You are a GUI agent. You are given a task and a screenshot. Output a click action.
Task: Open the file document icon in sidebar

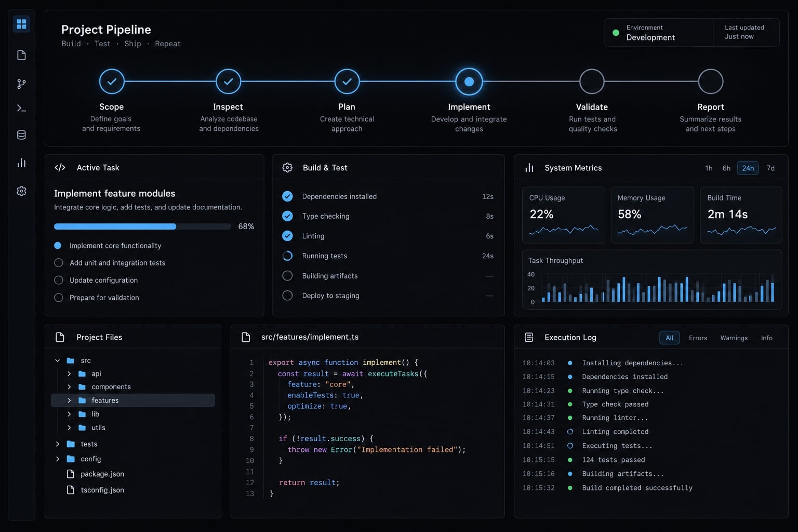coord(21,55)
